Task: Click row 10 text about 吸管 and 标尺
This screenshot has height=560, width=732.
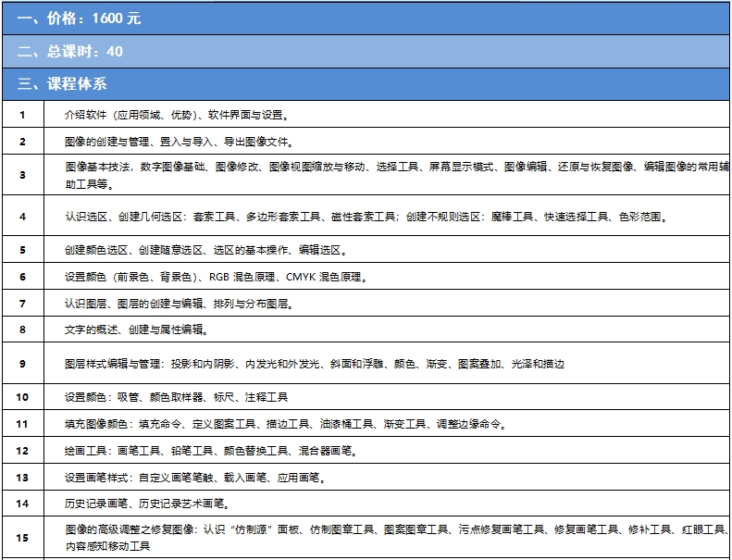Action: click(176, 397)
